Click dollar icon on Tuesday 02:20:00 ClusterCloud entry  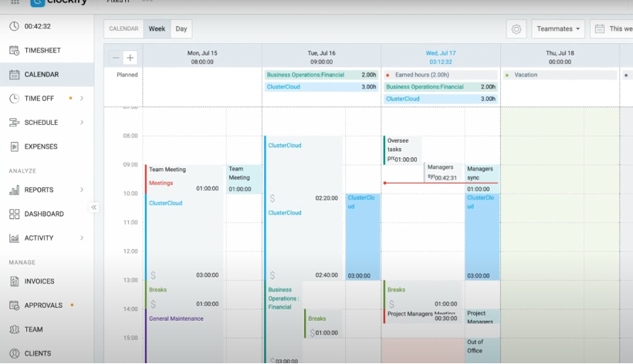point(272,198)
